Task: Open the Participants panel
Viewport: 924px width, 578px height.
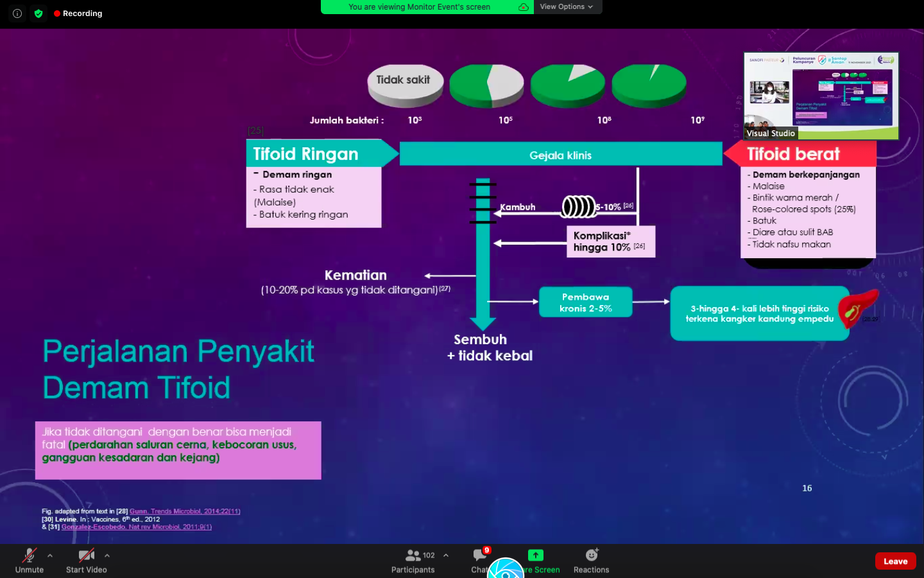Action: click(413, 560)
